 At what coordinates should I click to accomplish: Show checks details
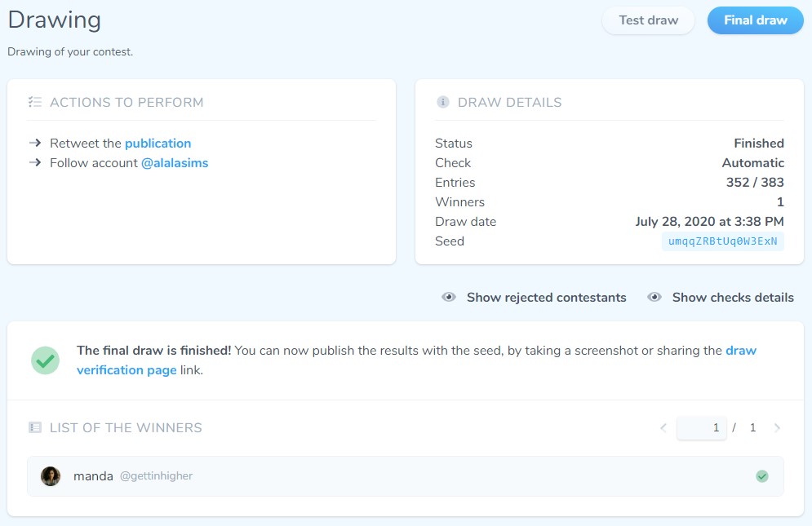[721, 297]
